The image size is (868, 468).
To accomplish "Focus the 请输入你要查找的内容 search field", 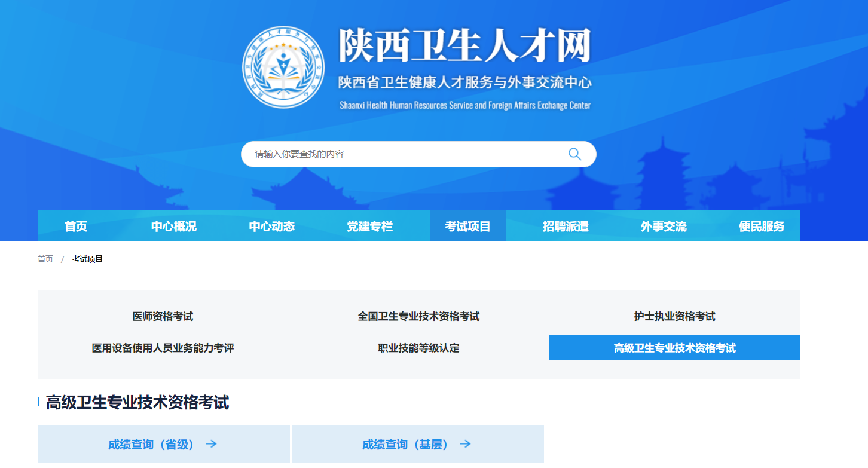I will (x=418, y=154).
